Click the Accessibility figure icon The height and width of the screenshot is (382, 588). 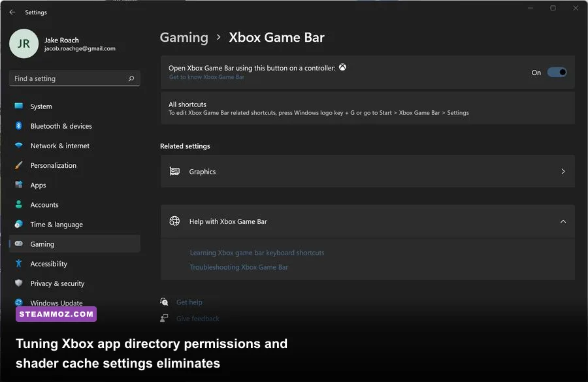(x=18, y=264)
